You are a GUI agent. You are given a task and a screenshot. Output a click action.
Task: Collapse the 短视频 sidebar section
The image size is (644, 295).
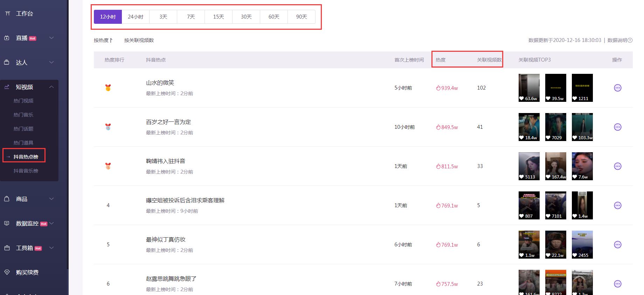click(51, 87)
